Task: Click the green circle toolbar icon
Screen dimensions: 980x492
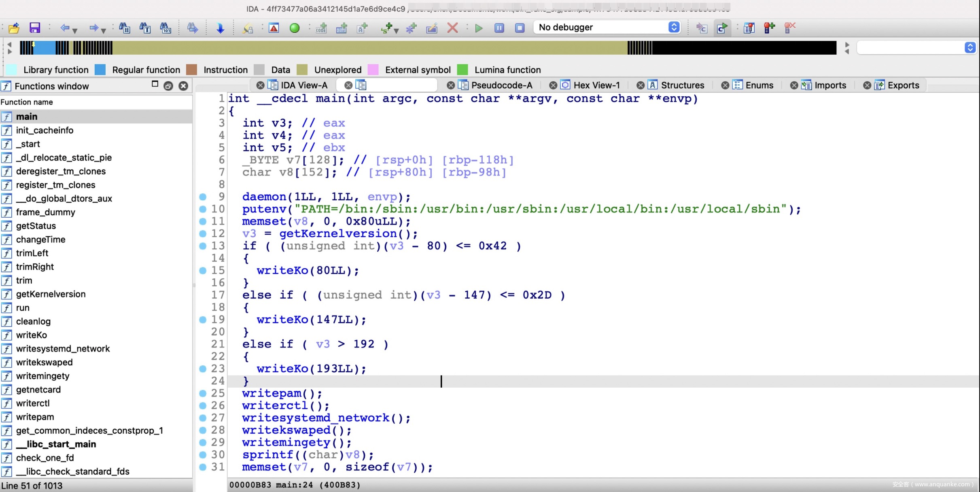Action: pyautogui.click(x=295, y=28)
